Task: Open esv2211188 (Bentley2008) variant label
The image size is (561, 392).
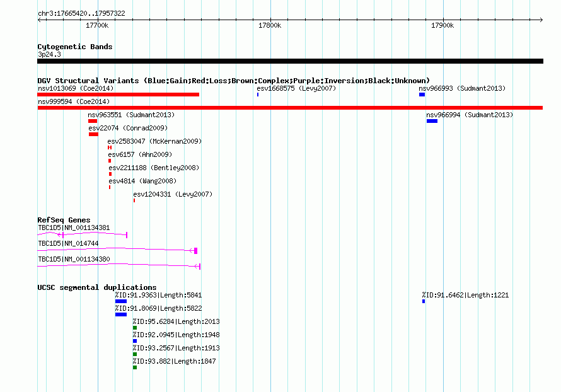Action: (154, 168)
